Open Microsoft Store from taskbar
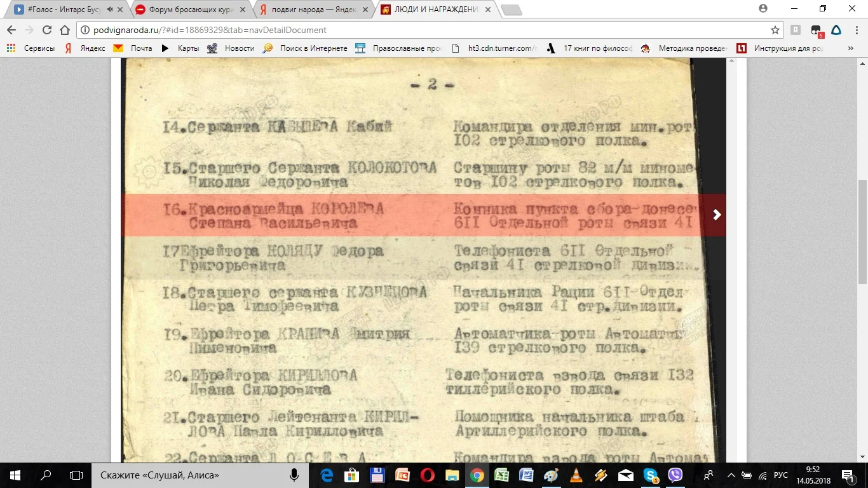Image resolution: width=868 pixels, height=488 pixels. pyautogui.click(x=351, y=475)
